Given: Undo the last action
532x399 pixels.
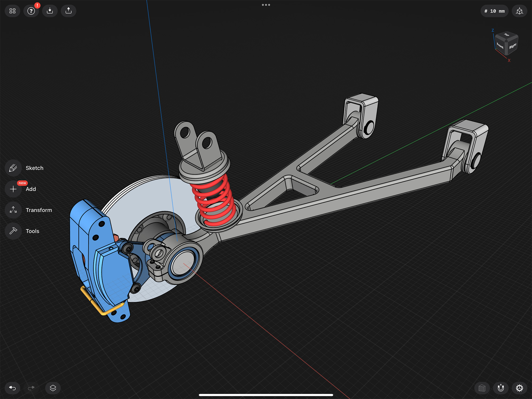Looking at the screenshot, I should (x=13, y=388).
